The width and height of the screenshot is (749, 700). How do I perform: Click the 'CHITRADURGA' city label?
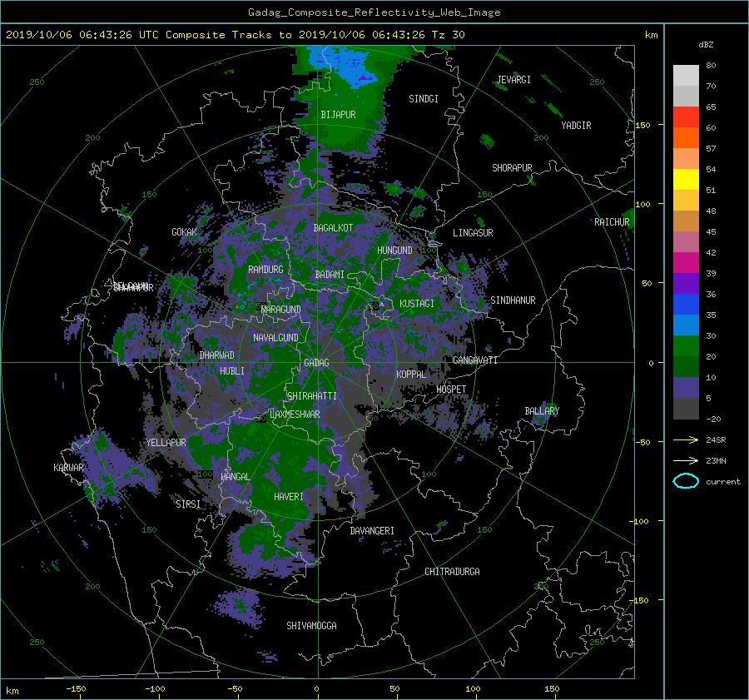tap(453, 572)
